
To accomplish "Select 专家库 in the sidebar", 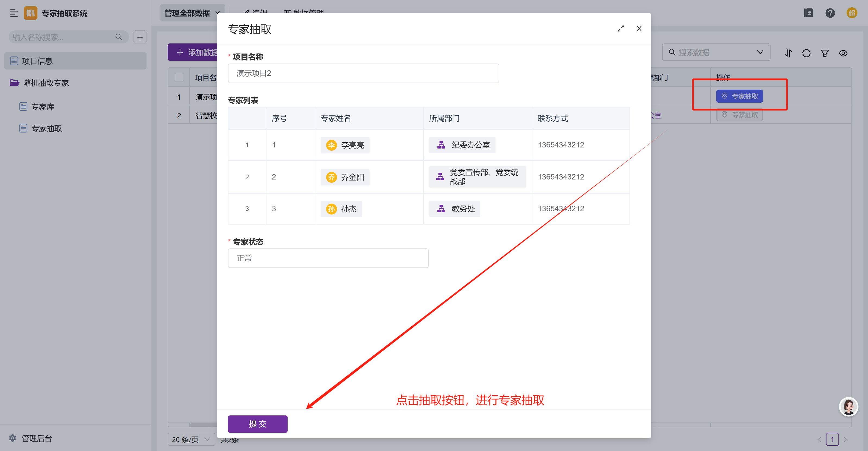I will point(42,107).
